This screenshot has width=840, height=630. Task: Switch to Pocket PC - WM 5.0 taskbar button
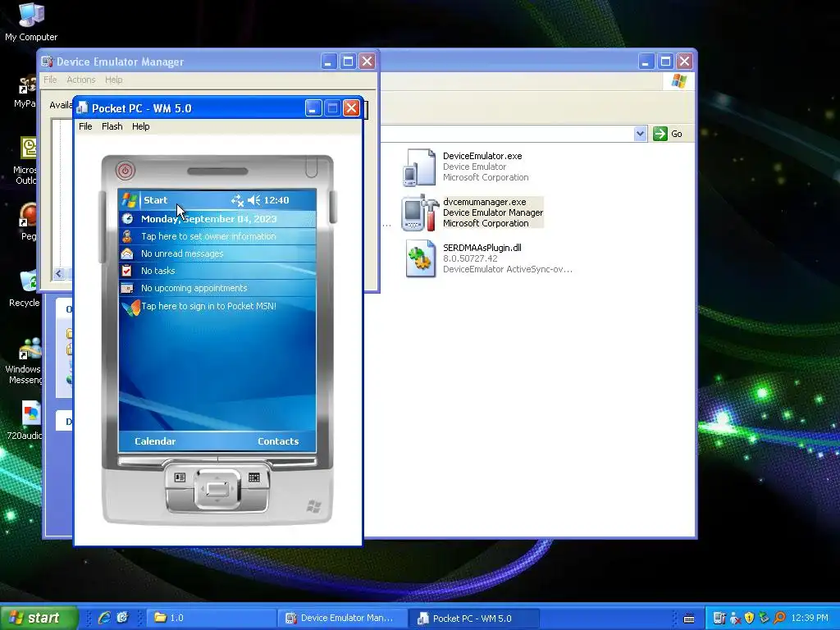(473, 618)
